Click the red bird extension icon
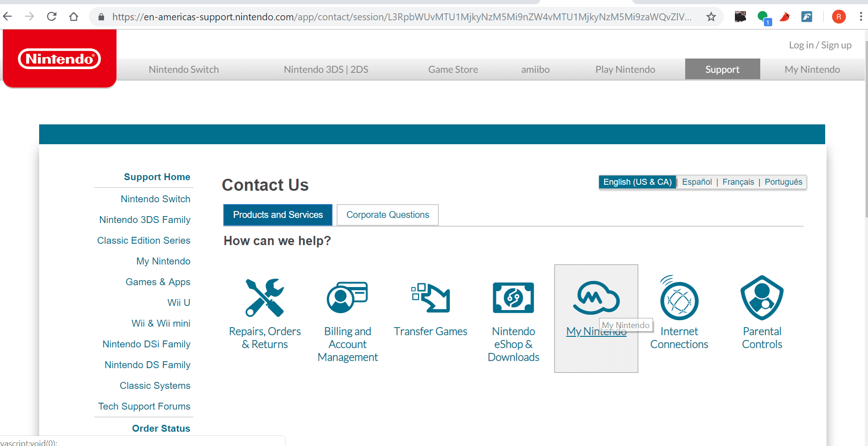Image resolution: width=868 pixels, height=446 pixels. coord(785,17)
